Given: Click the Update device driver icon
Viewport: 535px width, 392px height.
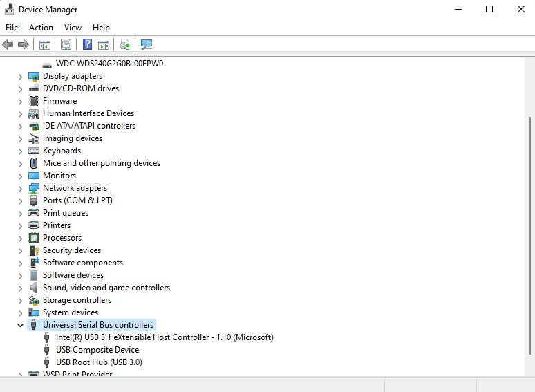Looking at the screenshot, I should 124,45.
